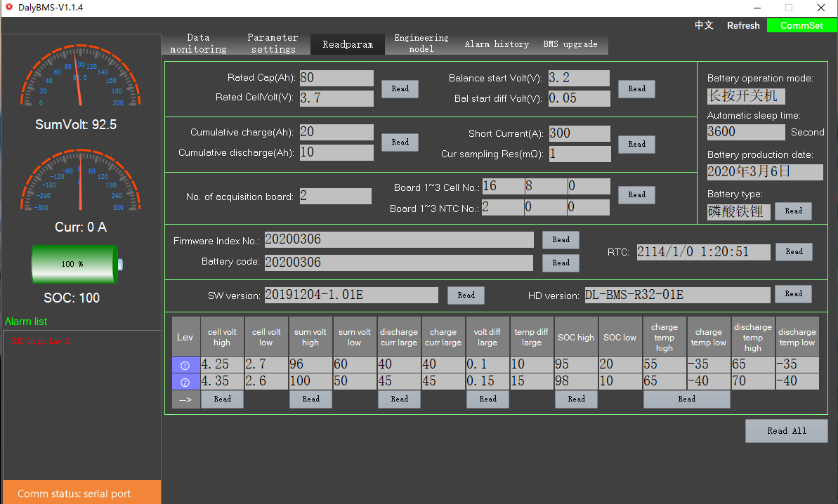The width and height of the screenshot is (838, 504).
Task: Click the Rated CellVolt(V) field
Action: (x=336, y=98)
